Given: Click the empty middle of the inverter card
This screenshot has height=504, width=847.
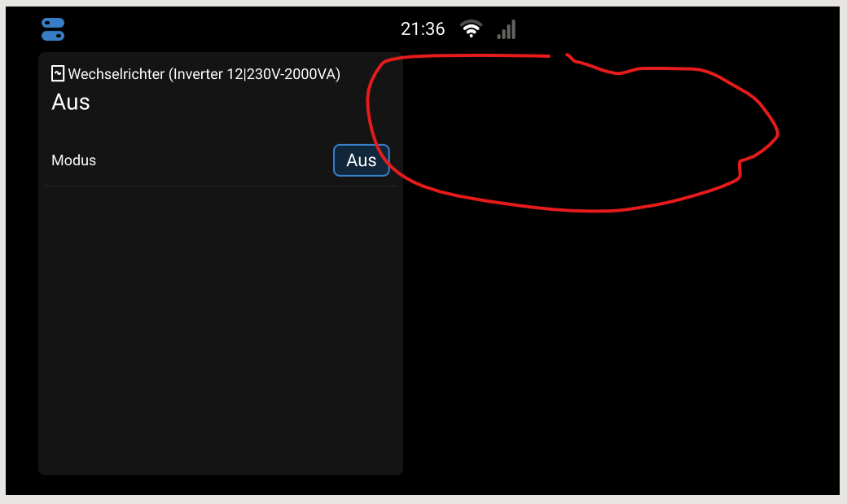Looking at the screenshot, I should [x=221, y=303].
